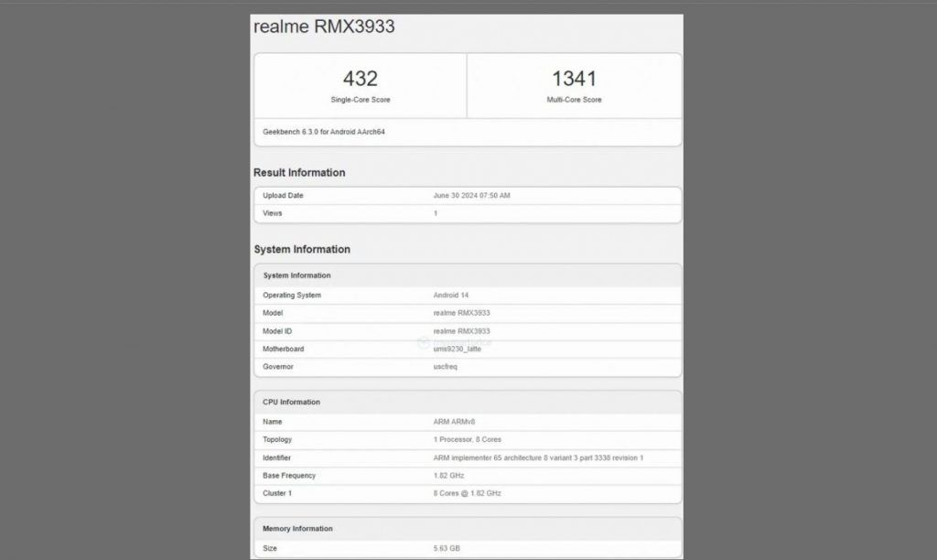
Task: Select the 5.63 GB memory value
Action: tap(447, 549)
